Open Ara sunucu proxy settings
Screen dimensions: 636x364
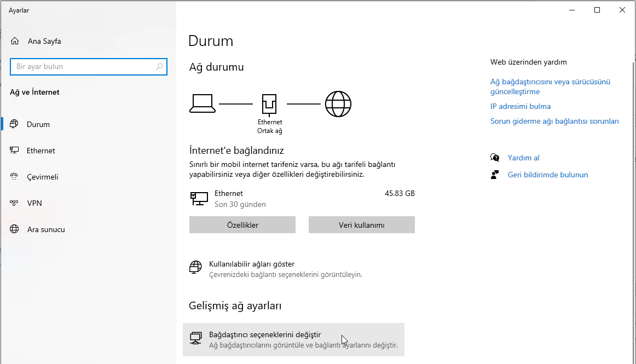pos(46,229)
